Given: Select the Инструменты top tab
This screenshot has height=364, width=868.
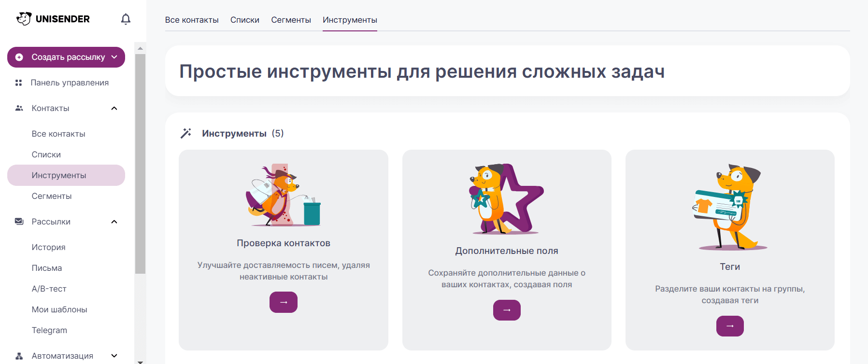Looking at the screenshot, I should point(350,20).
